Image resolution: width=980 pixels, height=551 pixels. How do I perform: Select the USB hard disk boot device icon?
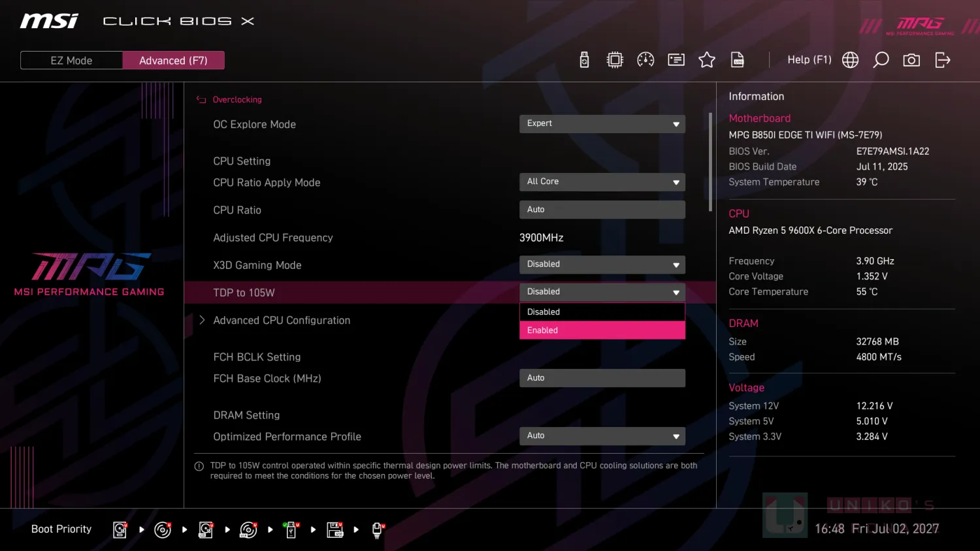[x=206, y=529]
